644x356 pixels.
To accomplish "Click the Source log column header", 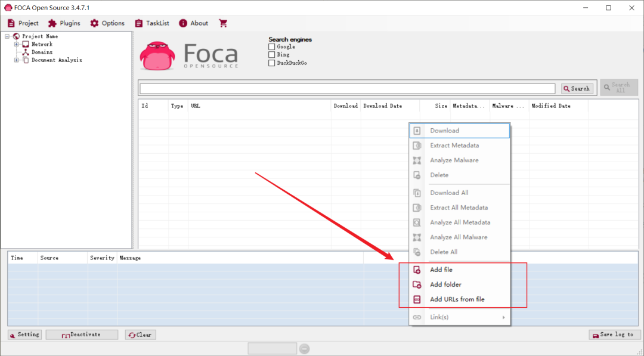I will [63, 258].
